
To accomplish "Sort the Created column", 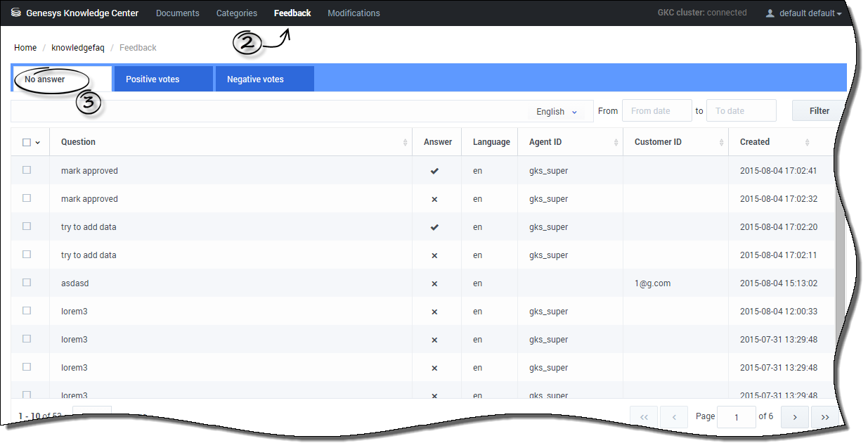I will click(807, 143).
